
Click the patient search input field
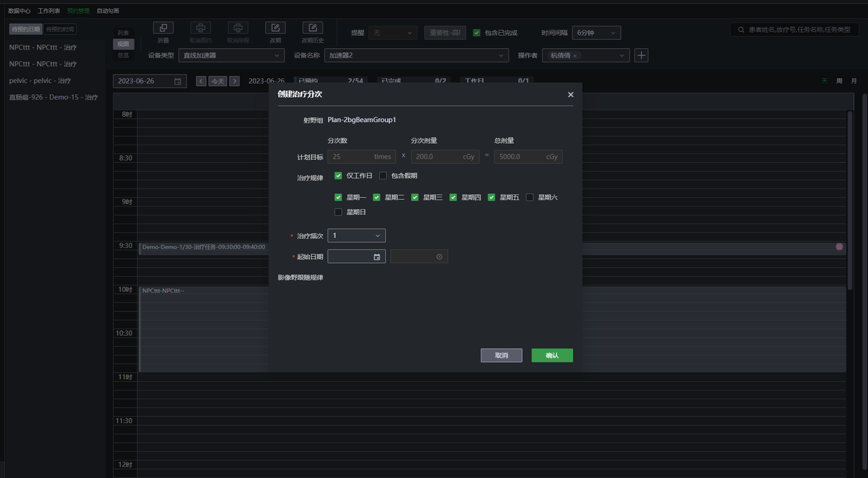click(795, 30)
